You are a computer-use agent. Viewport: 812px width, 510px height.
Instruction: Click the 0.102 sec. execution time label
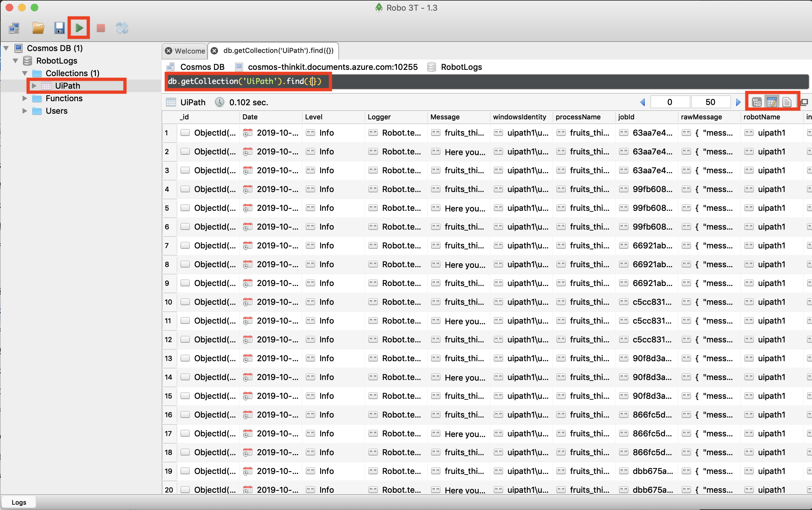pyautogui.click(x=248, y=102)
